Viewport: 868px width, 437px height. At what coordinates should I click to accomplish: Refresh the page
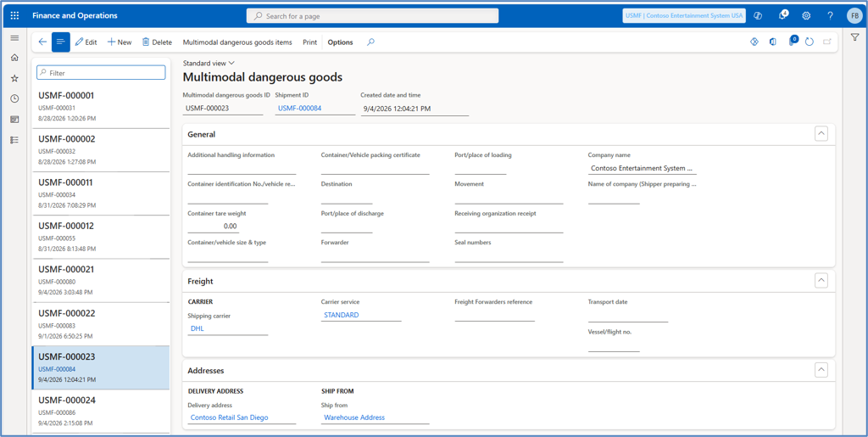[810, 42]
